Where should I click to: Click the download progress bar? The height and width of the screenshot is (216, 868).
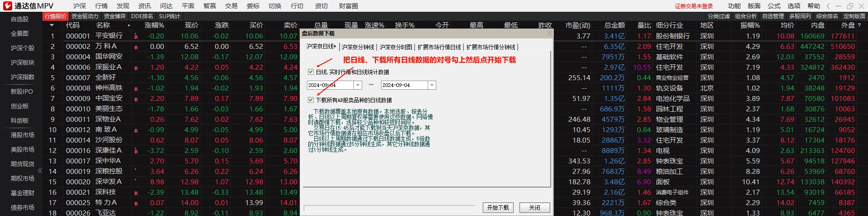point(389,208)
